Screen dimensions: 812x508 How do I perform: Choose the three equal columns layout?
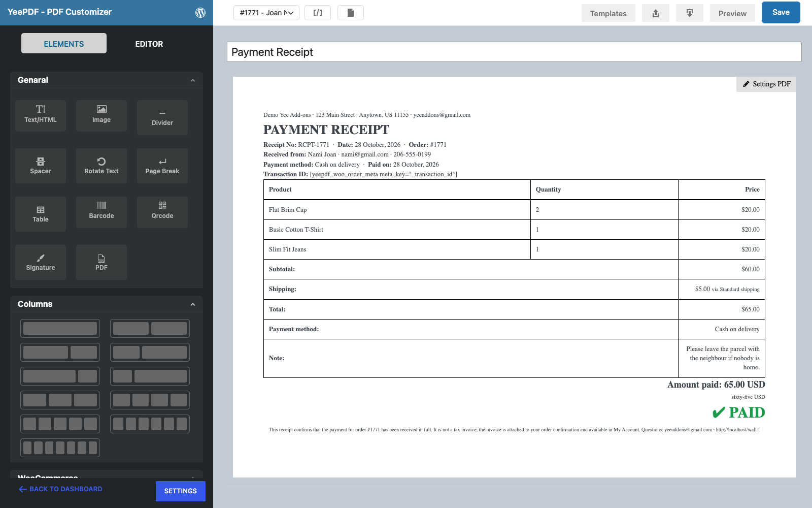(x=60, y=400)
